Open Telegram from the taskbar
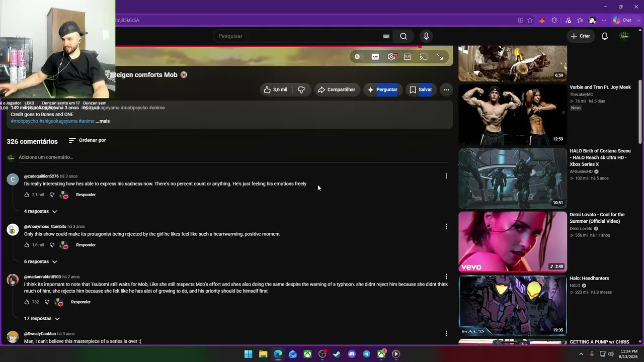Image resolution: width=644 pixels, height=362 pixels. click(366, 354)
